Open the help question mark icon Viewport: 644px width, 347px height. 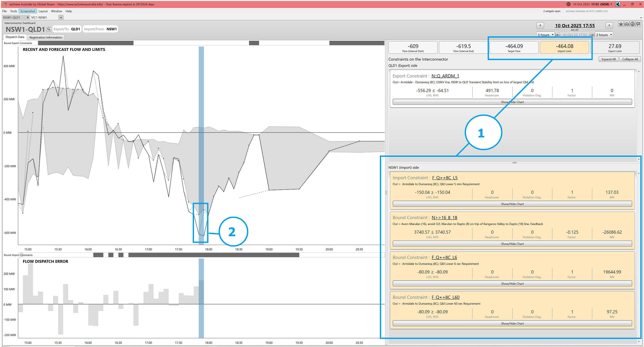pos(632,24)
